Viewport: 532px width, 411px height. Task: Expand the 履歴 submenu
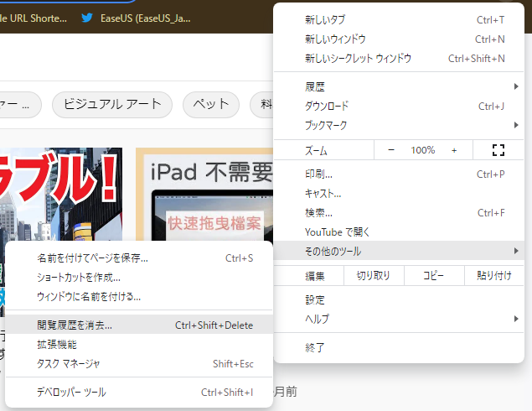click(404, 86)
